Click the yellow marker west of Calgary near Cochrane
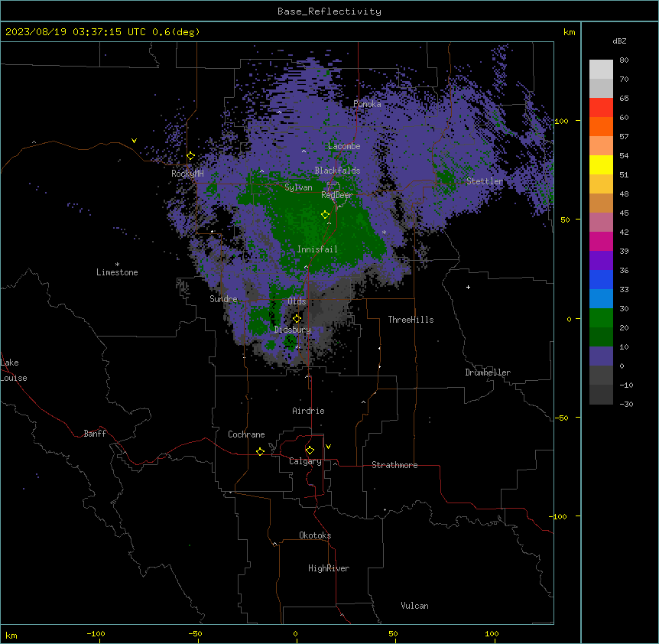 260,451
